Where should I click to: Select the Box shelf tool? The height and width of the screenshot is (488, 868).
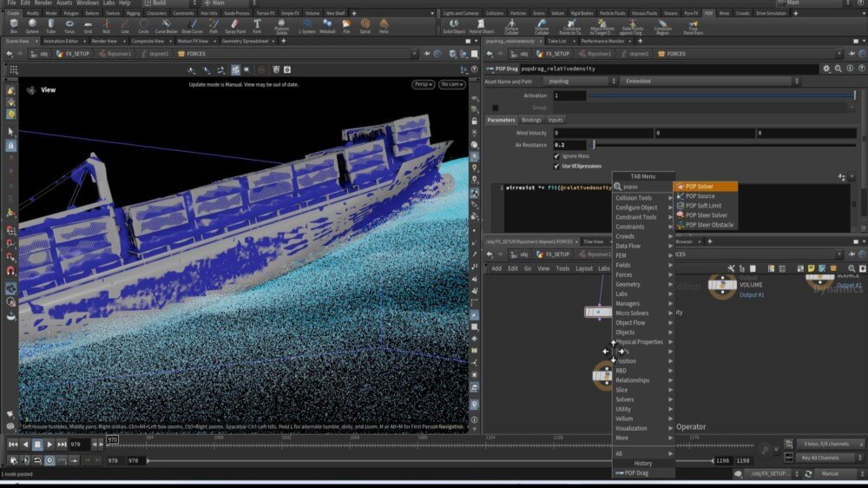pos(14,25)
